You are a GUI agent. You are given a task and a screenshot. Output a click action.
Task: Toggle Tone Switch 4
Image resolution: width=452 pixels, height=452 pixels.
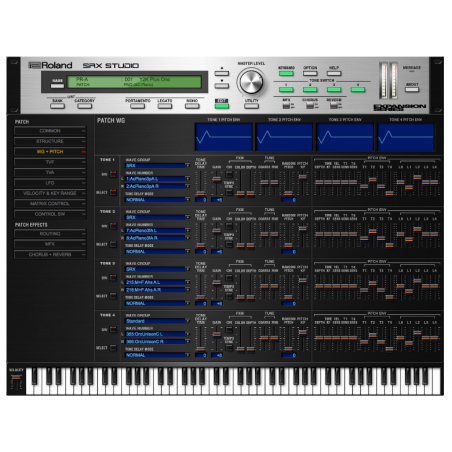tap(358, 90)
